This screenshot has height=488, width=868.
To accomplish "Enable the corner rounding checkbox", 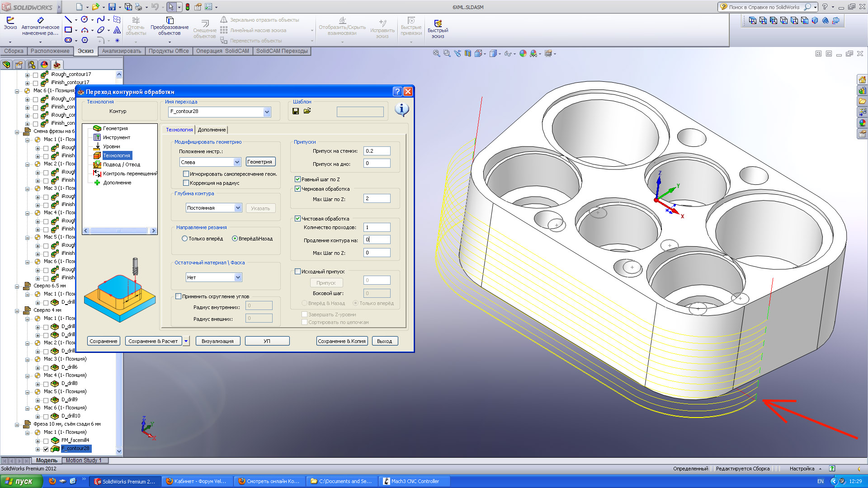I will pos(179,296).
